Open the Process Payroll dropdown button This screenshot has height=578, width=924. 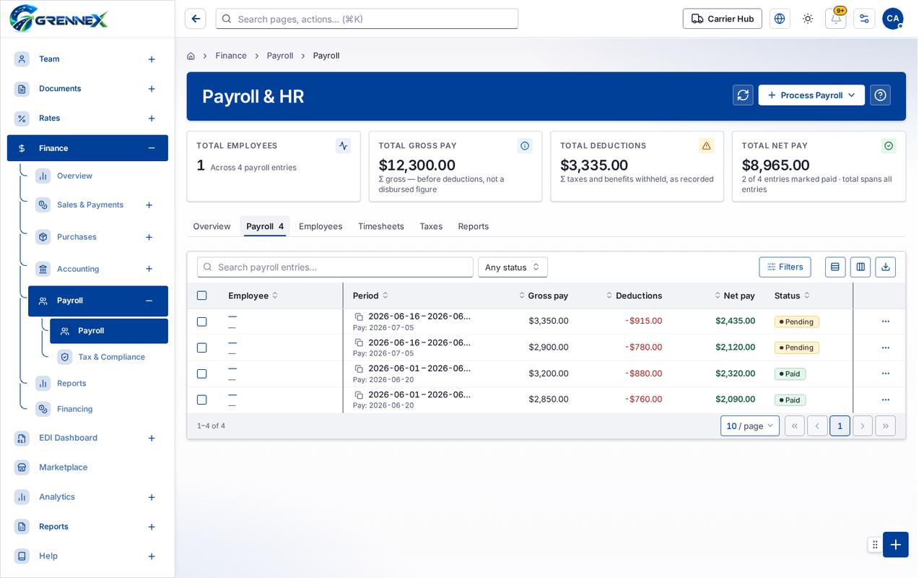[x=811, y=95]
